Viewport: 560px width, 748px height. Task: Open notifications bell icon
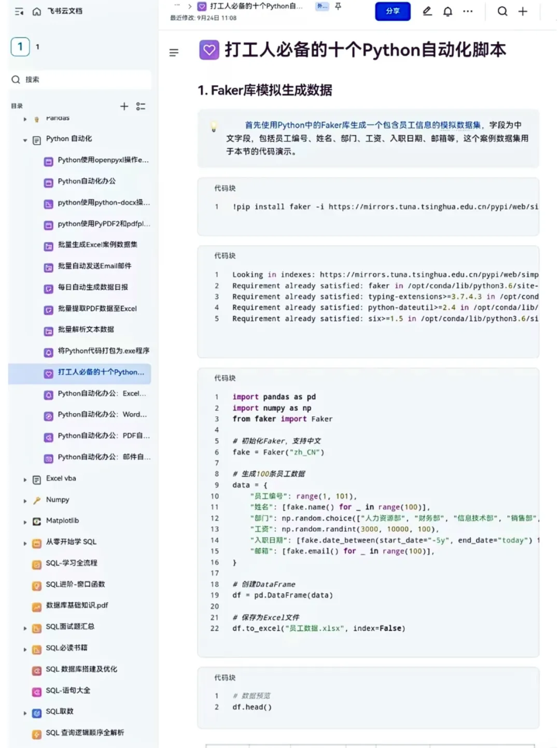(x=447, y=11)
